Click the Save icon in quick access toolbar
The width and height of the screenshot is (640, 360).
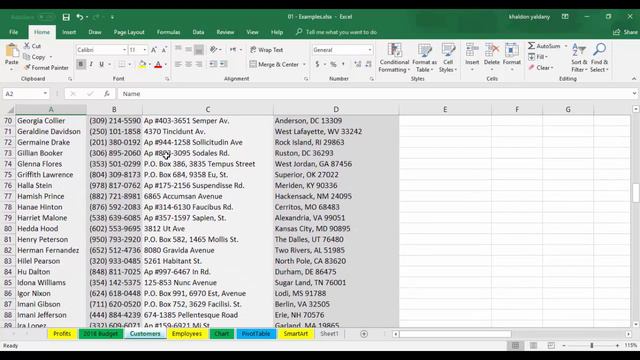66,17
